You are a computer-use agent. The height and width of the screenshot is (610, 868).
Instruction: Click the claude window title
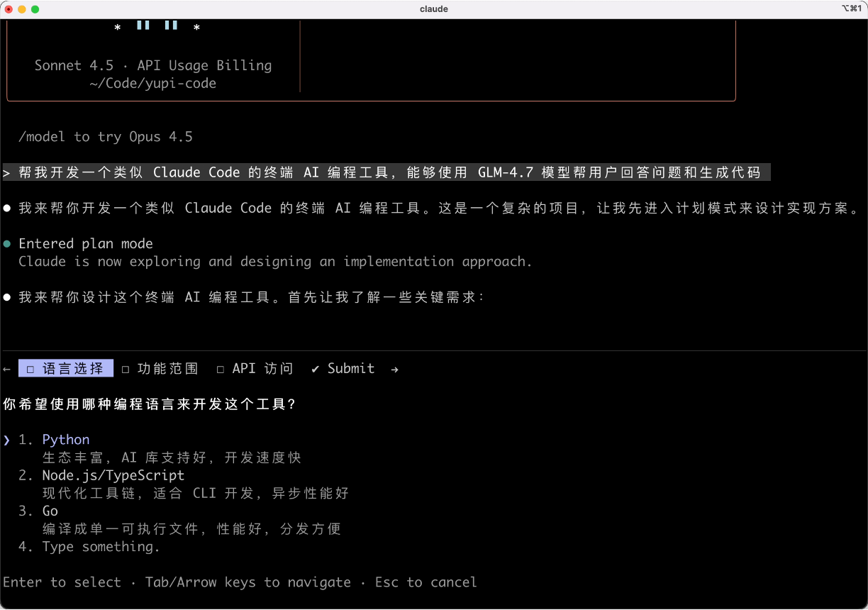point(434,9)
